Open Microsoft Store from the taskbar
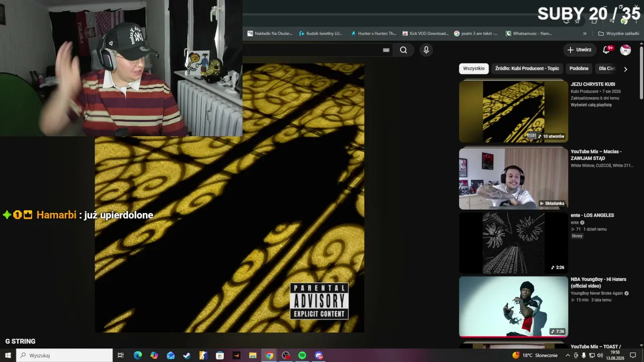The image size is (644, 362). 220,355
